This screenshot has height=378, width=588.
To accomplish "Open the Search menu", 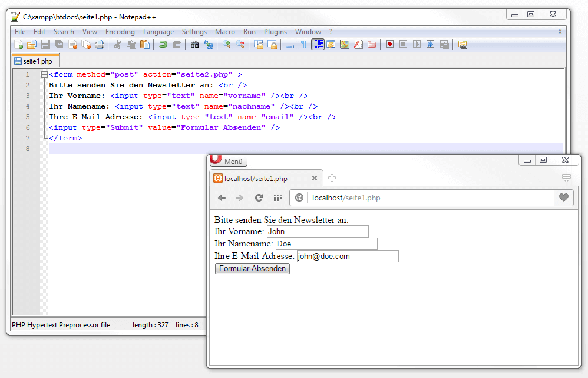I will click(64, 32).
